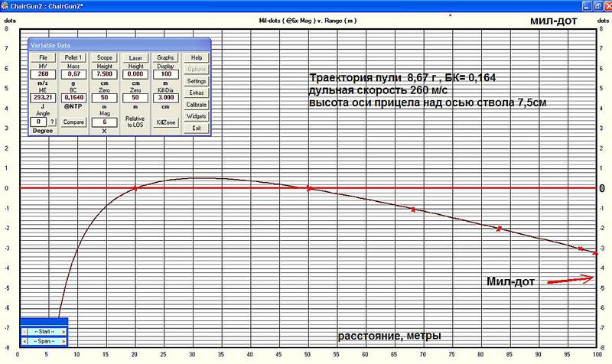This screenshot has height=364, width=612.
Task: Click the angle help question mark button
Action: pos(52,122)
